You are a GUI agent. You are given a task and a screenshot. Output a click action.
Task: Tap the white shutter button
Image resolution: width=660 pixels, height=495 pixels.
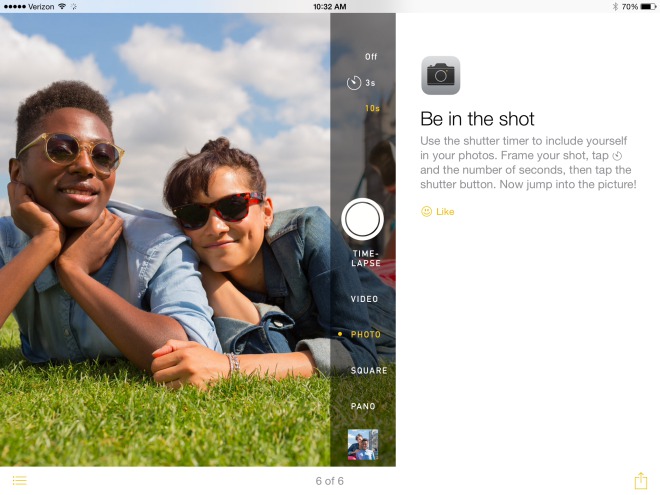pos(362,219)
